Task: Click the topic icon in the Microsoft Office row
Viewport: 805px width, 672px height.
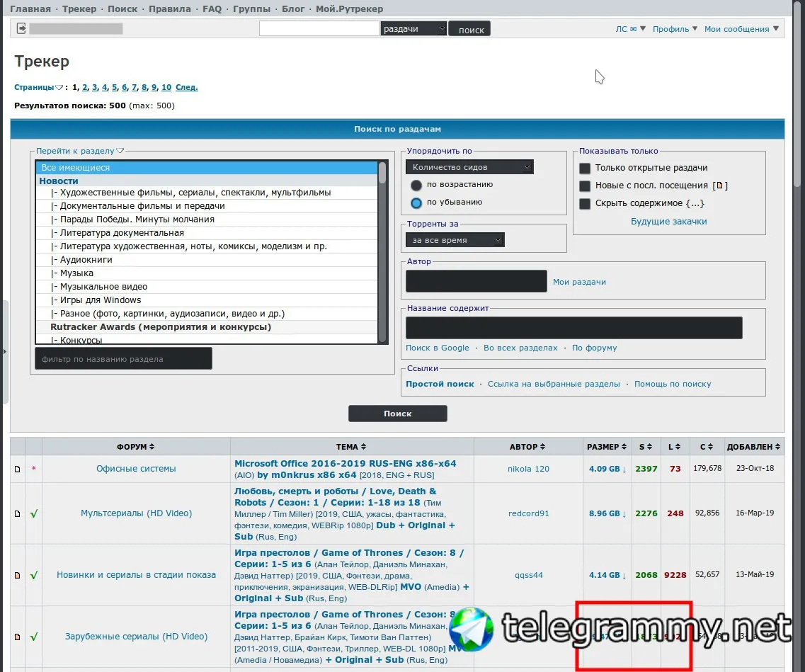Action: [18, 469]
